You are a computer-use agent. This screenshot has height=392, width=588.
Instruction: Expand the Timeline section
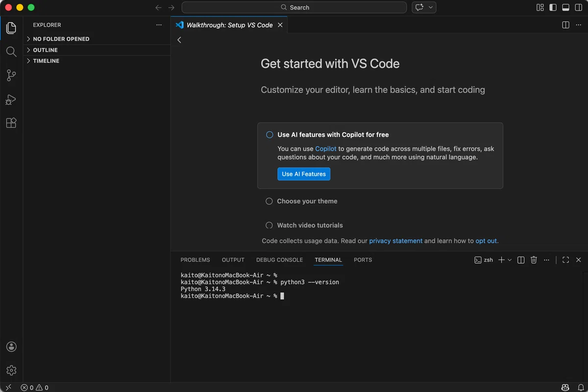point(97,61)
